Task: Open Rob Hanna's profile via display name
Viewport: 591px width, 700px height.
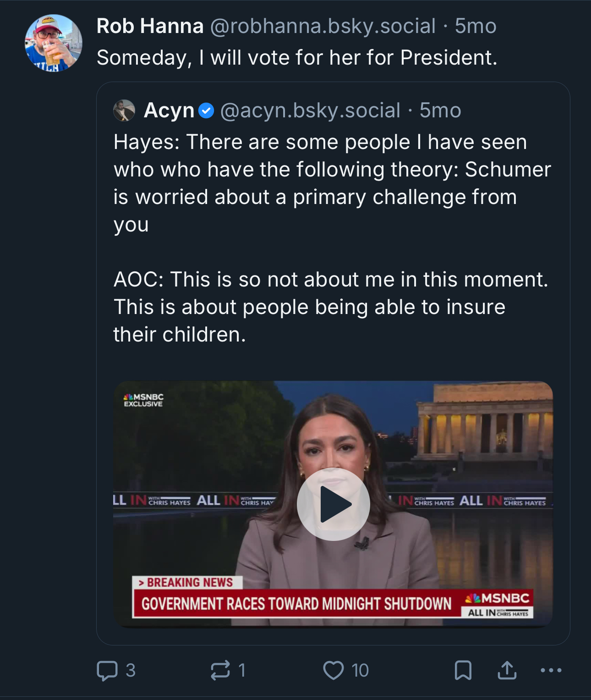Action: 150,26
